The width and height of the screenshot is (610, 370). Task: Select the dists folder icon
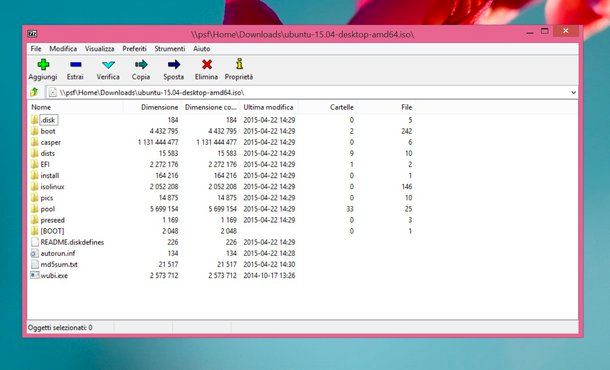pos(35,153)
